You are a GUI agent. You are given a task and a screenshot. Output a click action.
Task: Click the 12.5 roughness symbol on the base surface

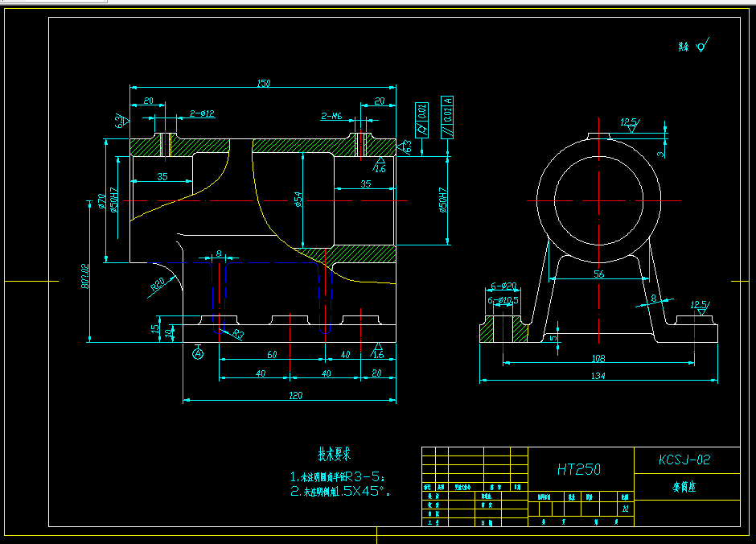click(699, 306)
